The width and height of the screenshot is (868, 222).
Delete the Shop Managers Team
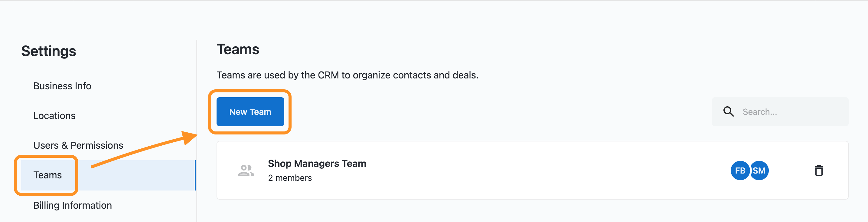click(x=819, y=171)
